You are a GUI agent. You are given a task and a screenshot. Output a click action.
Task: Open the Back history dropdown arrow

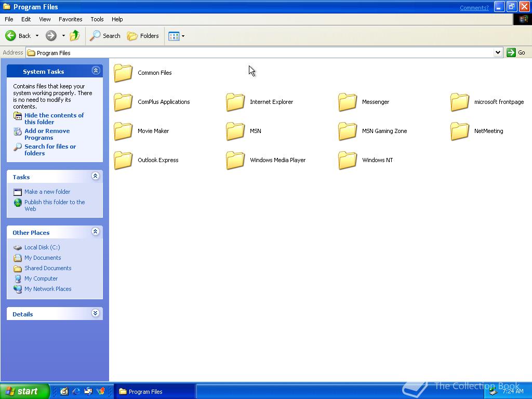tap(37, 36)
